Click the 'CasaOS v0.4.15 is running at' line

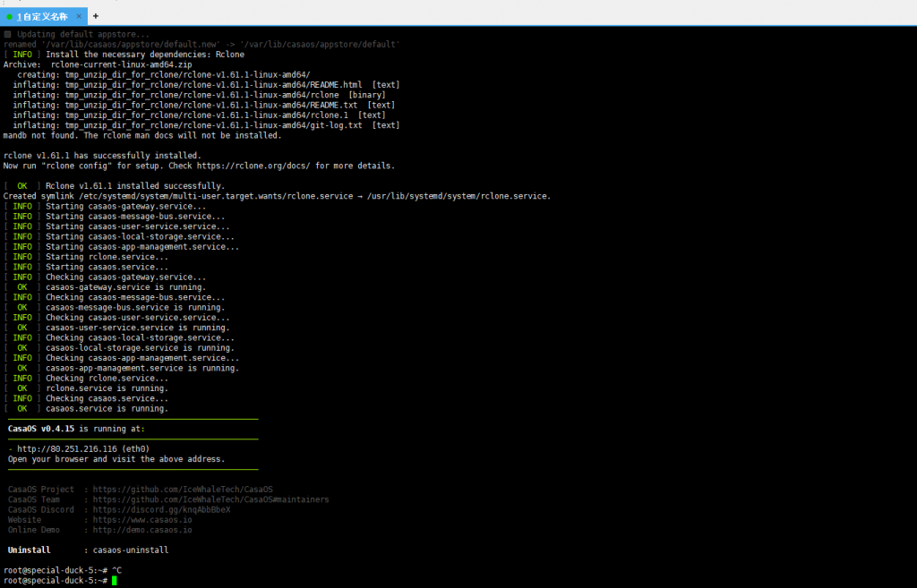tap(76, 429)
